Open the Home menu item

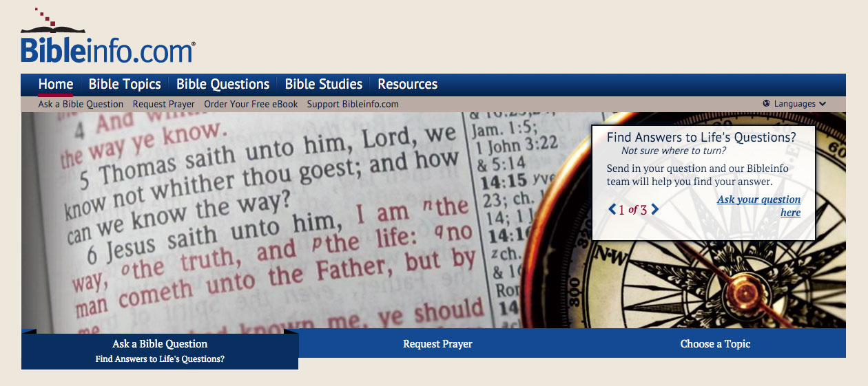coord(56,85)
